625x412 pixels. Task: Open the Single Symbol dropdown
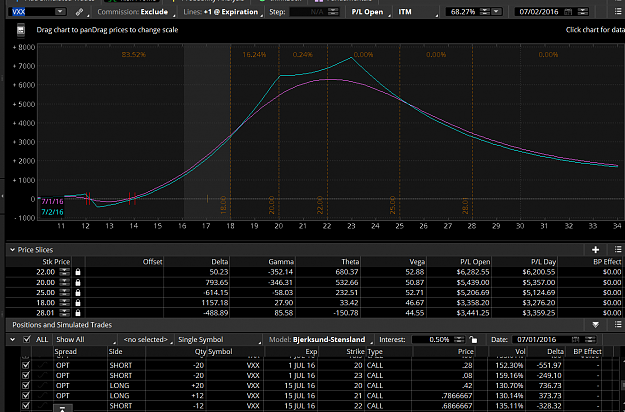coord(219,340)
